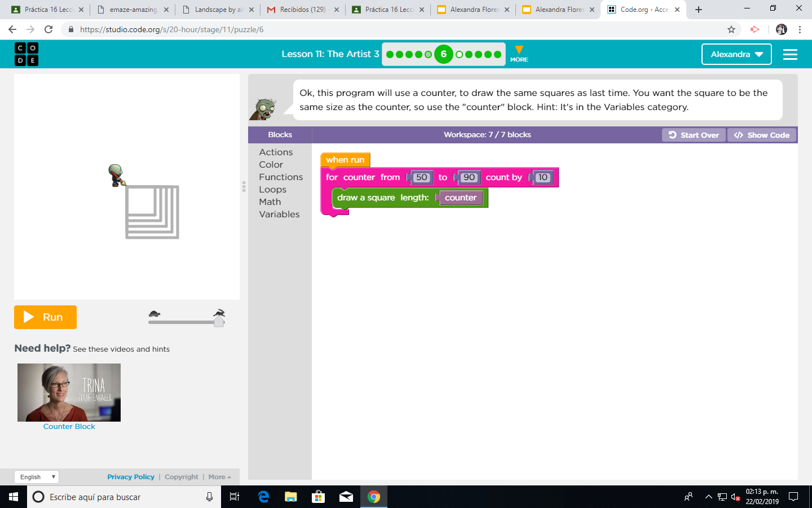Open the hamburger menu icon
812x508 pixels.
[x=790, y=54]
